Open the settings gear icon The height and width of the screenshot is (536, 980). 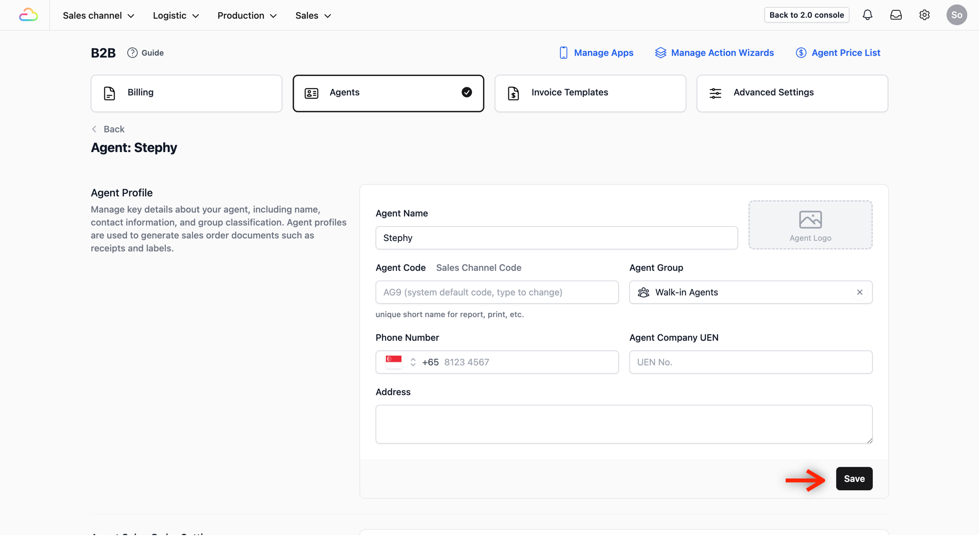pyautogui.click(x=924, y=15)
